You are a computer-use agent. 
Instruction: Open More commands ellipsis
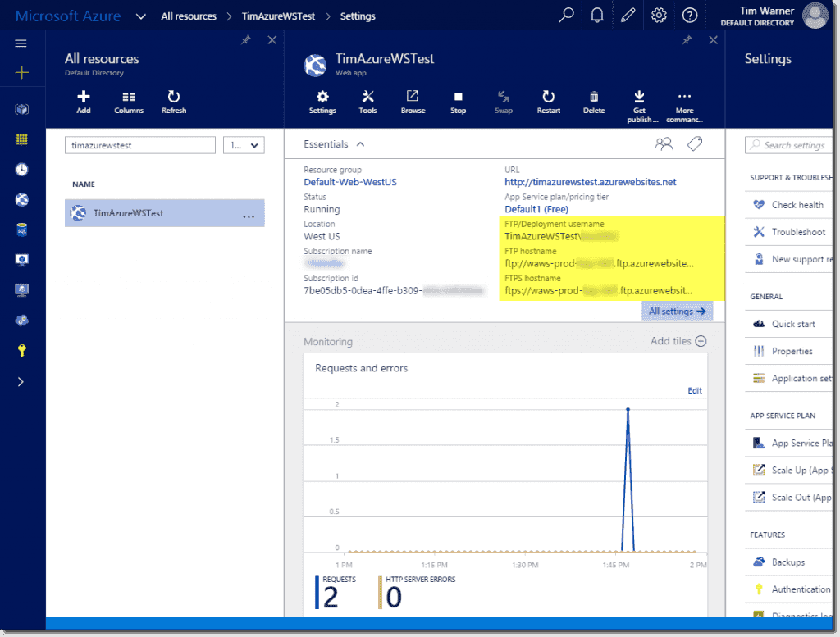(684, 106)
